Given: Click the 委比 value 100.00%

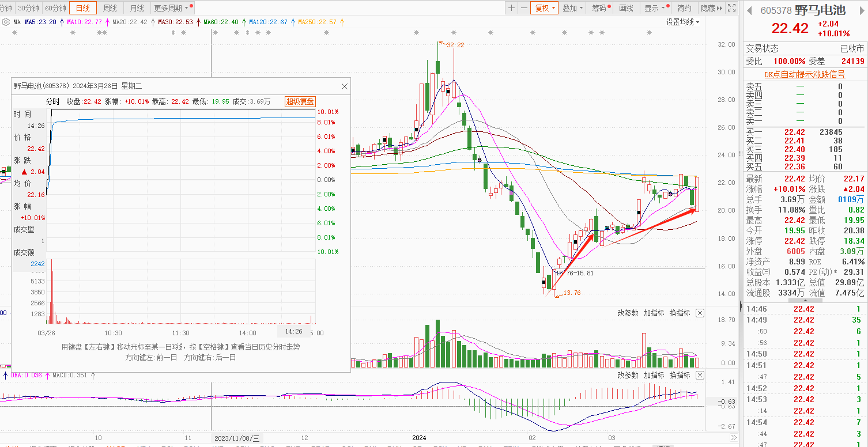Looking at the screenshot, I should pyautogui.click(x=789, y=61).
